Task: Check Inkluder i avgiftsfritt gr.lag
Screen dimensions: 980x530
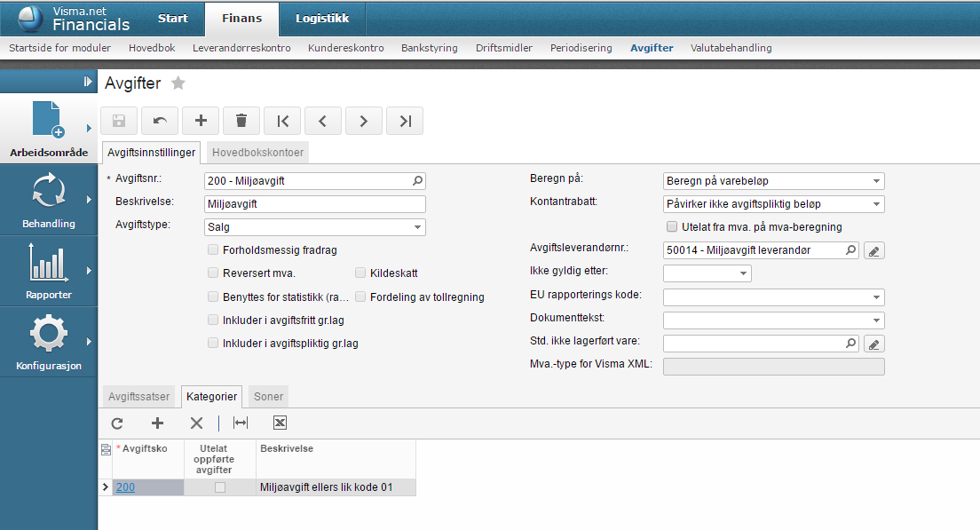Action: click(x=213, y=320)
